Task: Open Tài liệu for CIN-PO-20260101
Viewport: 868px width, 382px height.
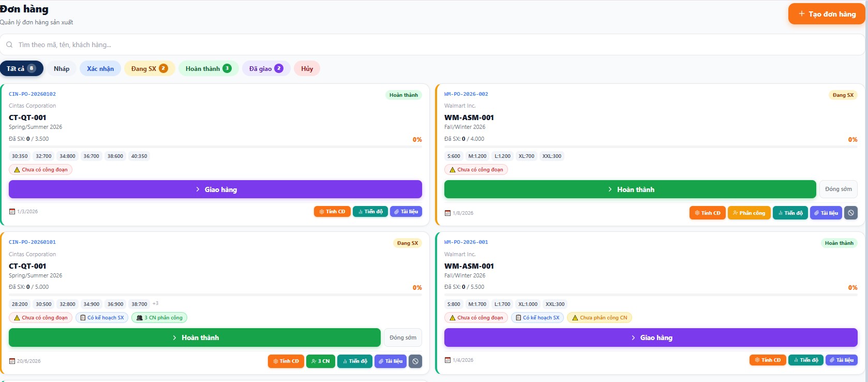Action: click(391, 361)
